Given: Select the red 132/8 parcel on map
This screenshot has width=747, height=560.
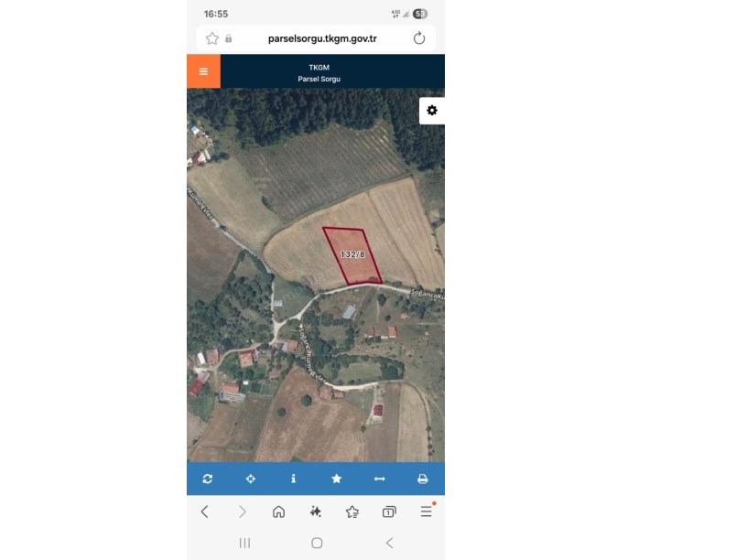Looking at the screenshot, I should coord(352,255).
